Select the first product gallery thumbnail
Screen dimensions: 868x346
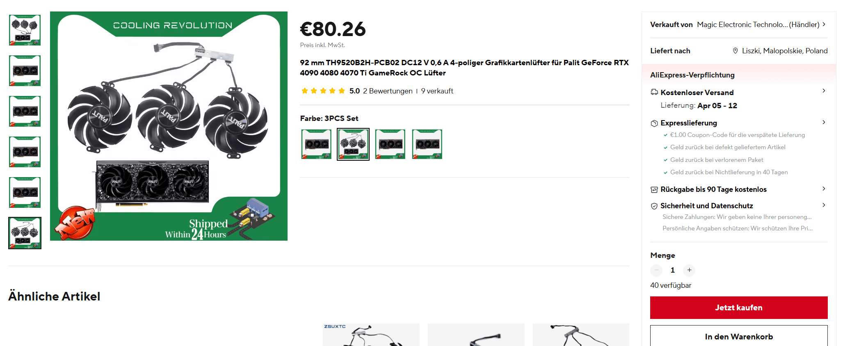(x=25, y=30)
